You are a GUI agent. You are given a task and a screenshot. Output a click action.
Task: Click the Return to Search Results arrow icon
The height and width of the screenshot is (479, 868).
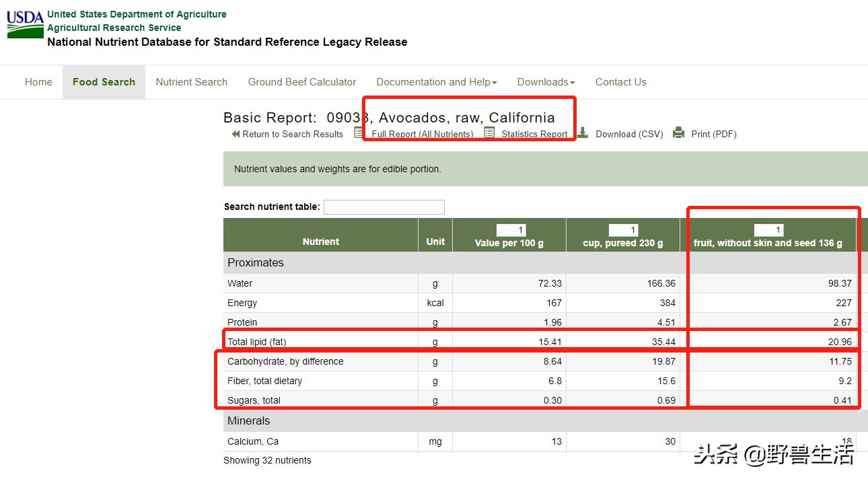coord(236,134)
